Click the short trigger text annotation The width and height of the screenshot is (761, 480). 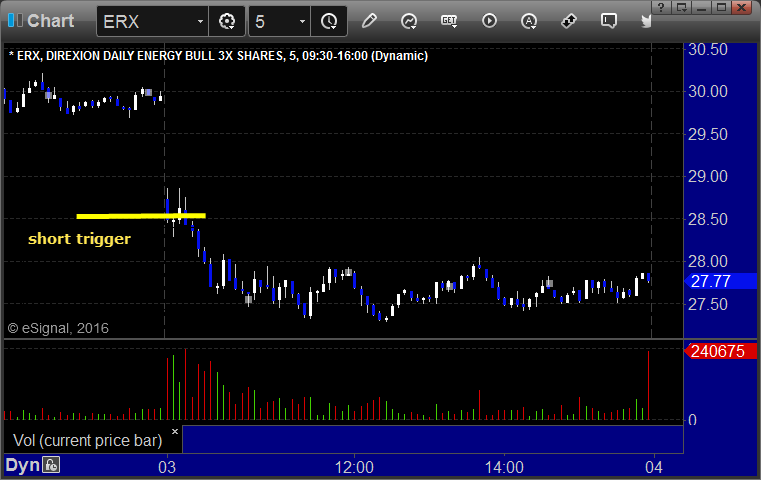coord(79,239)
